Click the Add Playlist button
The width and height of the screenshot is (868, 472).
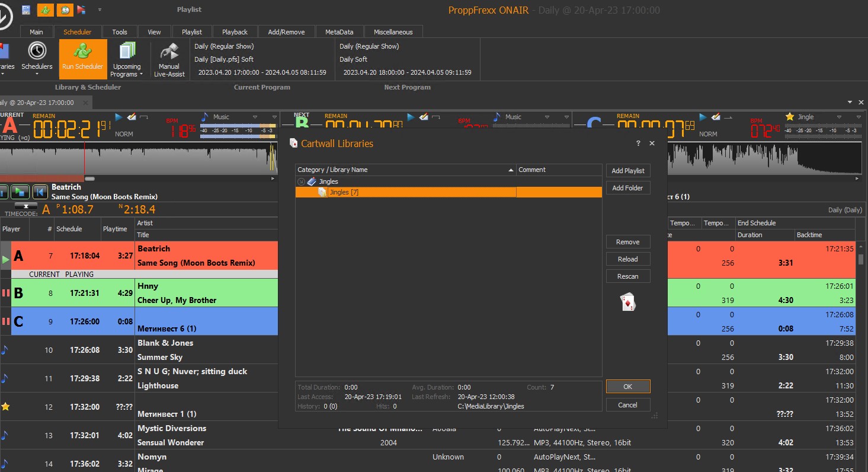pyautogui.click(x=627, y=171)
